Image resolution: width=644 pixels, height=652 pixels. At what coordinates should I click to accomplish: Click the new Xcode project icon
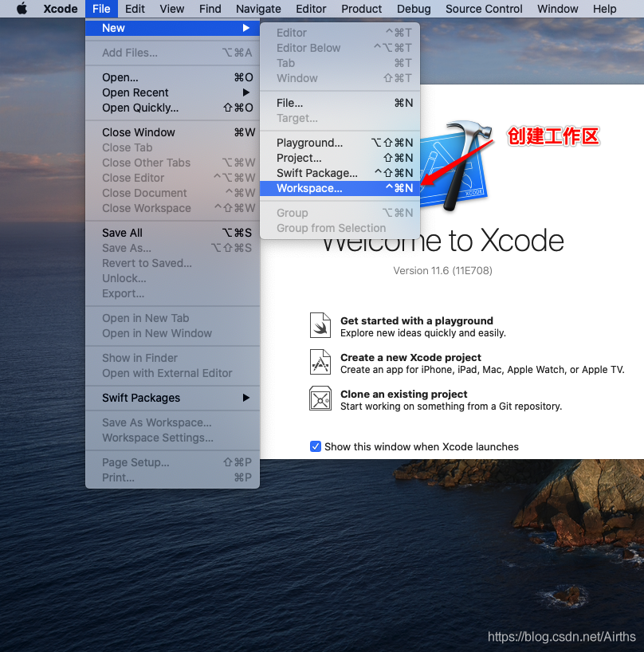tap(320, 362)
